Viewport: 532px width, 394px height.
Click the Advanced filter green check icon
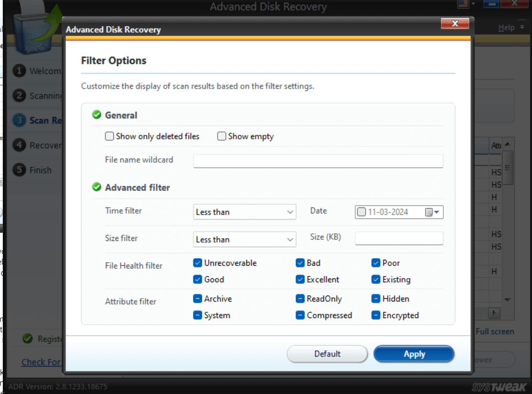coord(97,187)
